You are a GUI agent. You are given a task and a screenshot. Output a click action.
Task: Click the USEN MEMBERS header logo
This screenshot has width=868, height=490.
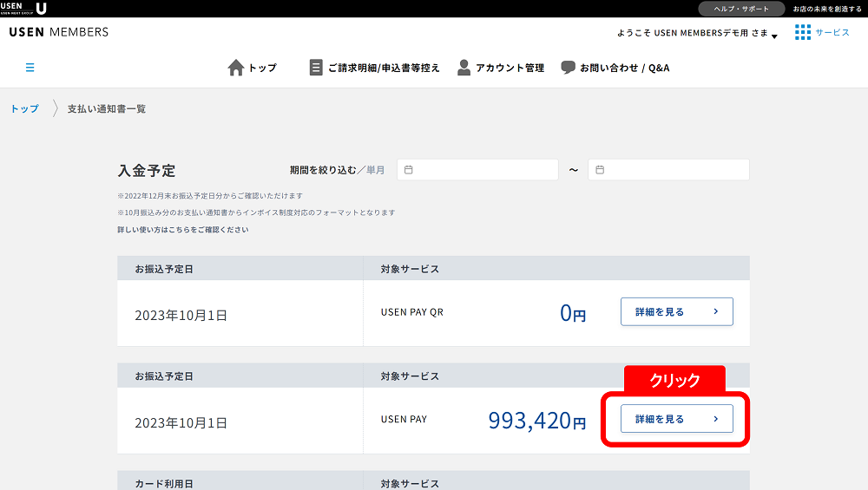click(x=58, y=32)
